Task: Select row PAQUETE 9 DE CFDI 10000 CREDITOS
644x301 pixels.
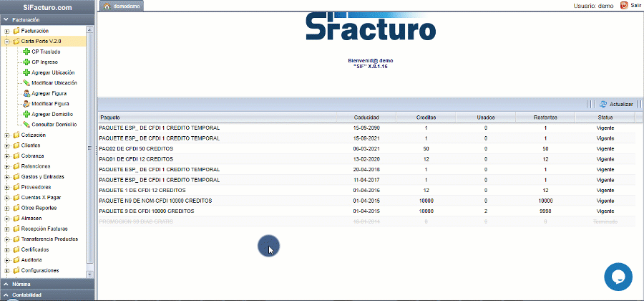Action: coord(367,211)
